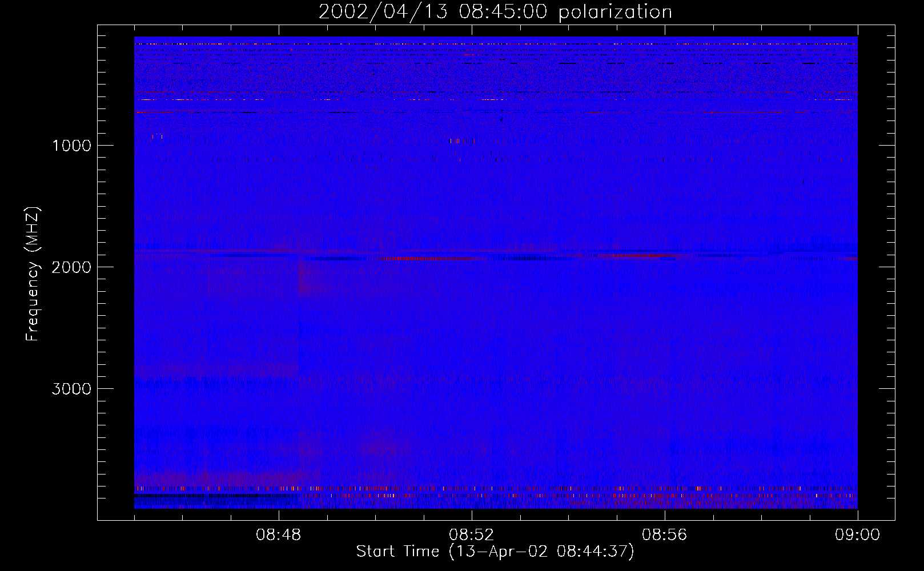Click the 08:56 time tick label
The image size is (924, 571).
[x=665, y=535]
